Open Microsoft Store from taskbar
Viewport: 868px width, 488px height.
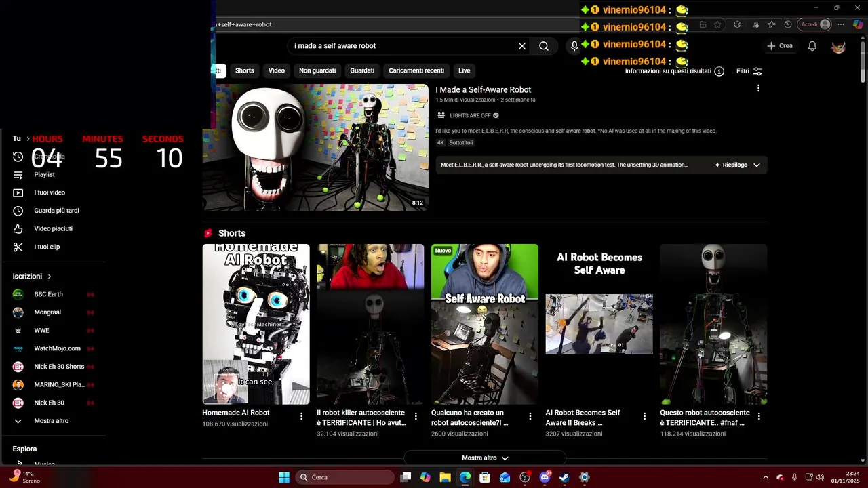click(485, 477)
